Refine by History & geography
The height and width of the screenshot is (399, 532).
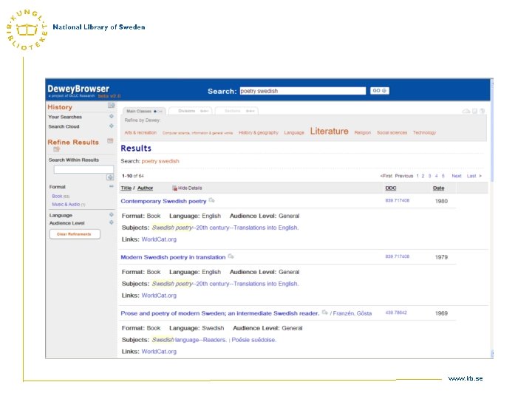pos(259,133)
